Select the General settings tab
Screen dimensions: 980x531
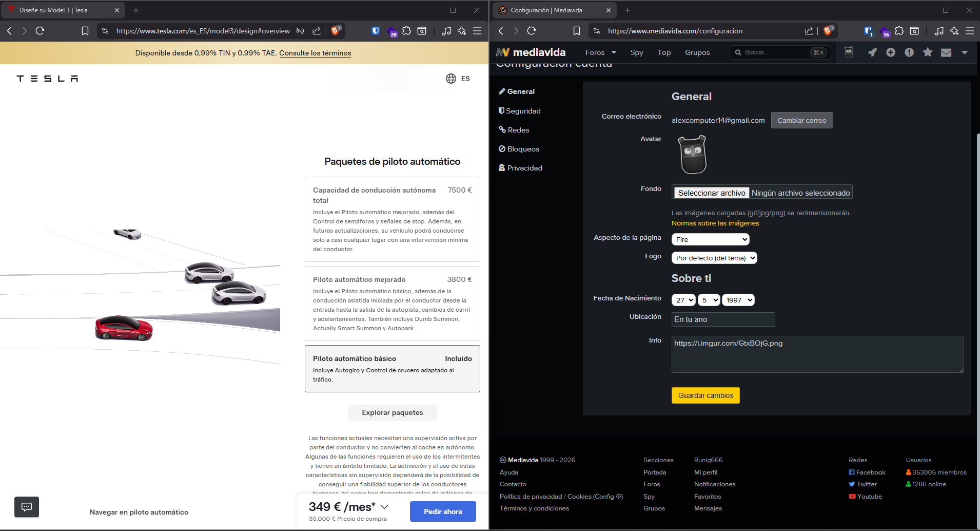coord(517,91)
